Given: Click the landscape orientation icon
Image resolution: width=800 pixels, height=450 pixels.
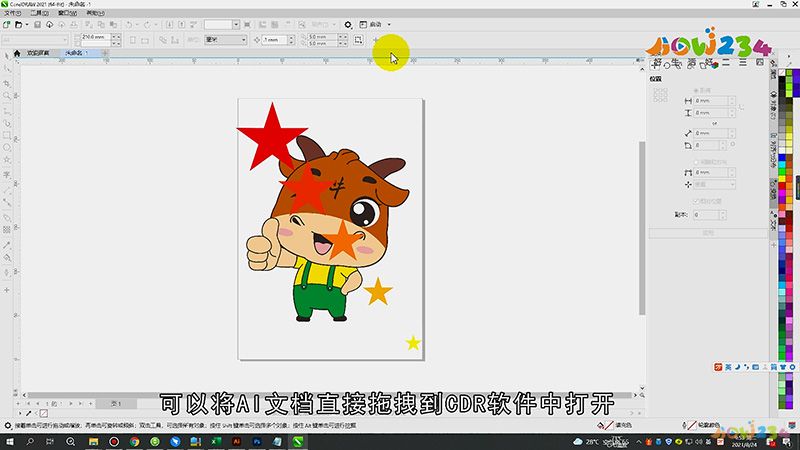Looking at the screenshot, I should [145, 40].
